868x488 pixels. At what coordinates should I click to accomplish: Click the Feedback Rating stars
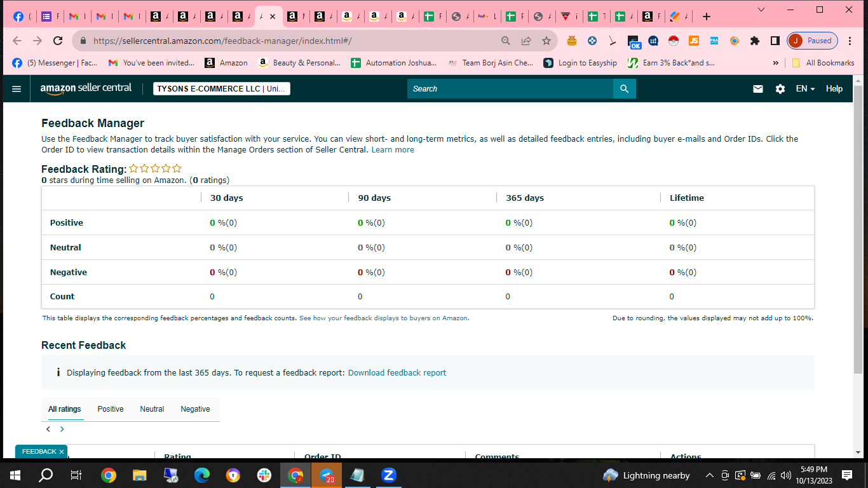(x=156, y=168)
